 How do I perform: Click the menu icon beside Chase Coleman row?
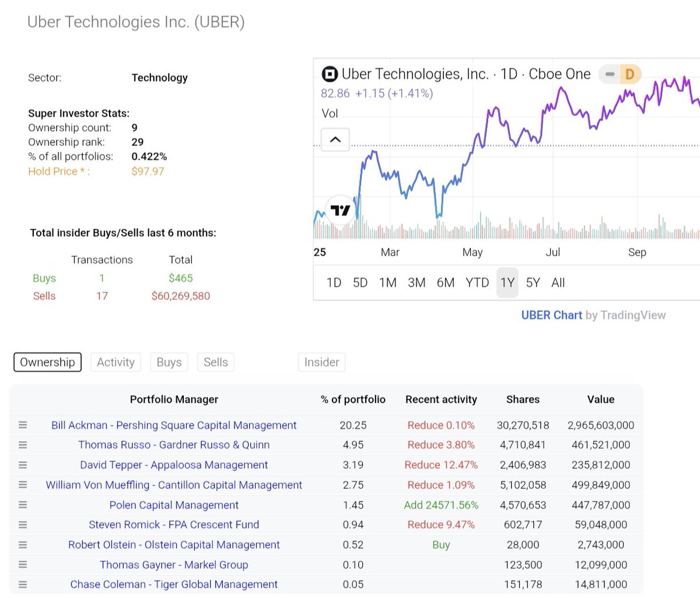pos(23,584)
